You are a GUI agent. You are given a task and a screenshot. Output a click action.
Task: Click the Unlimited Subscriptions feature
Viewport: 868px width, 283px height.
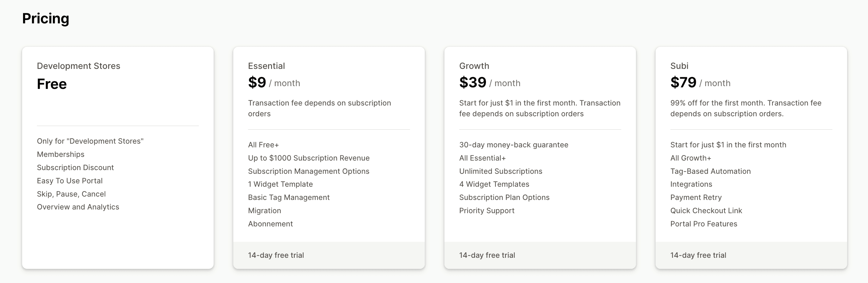click(501, 171)
